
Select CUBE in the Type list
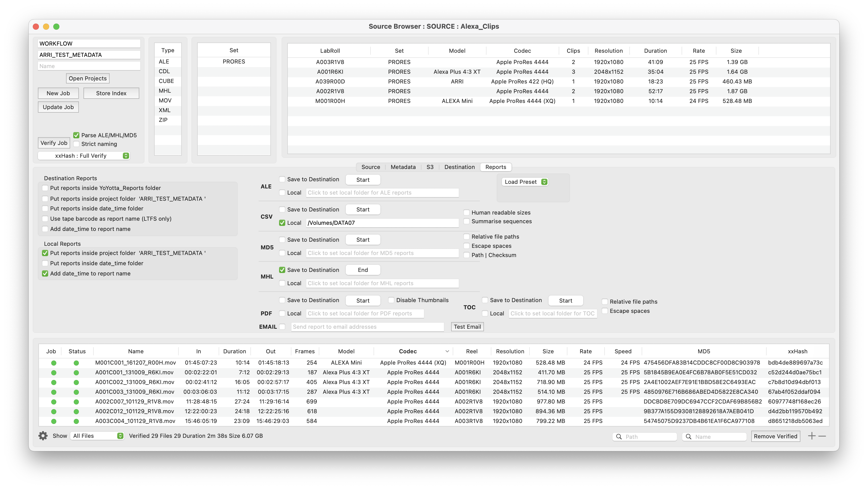pos(168,81)
